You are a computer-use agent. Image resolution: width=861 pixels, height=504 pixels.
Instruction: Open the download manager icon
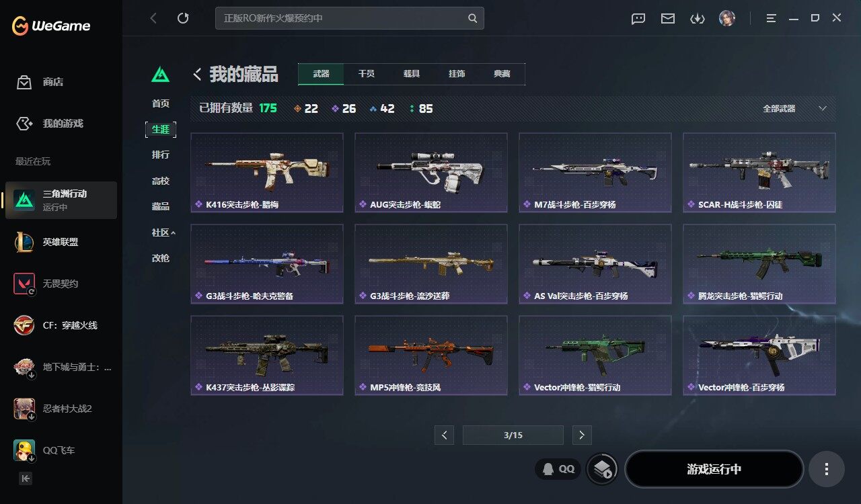pos(698,19)
